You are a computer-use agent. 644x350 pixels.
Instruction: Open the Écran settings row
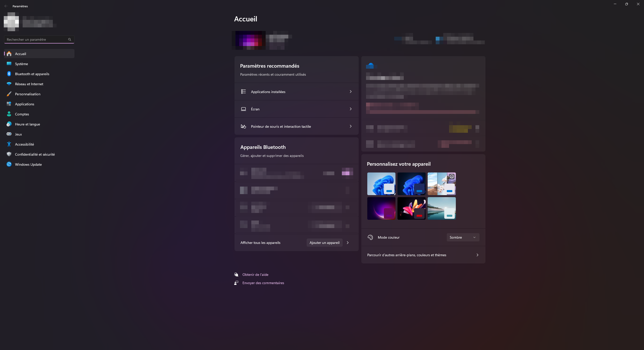point(296,109)
